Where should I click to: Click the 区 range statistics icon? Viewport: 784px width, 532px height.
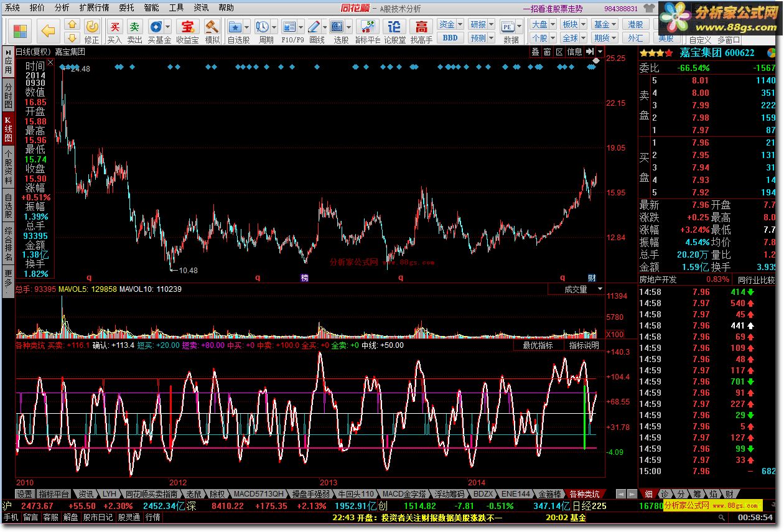tap(559, 52)
